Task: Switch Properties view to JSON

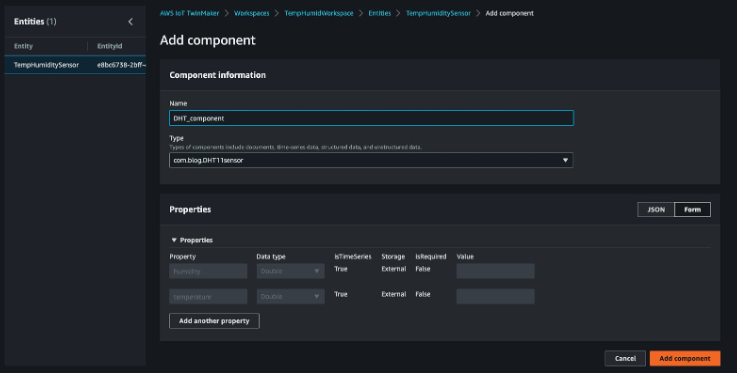Action: 656,210
